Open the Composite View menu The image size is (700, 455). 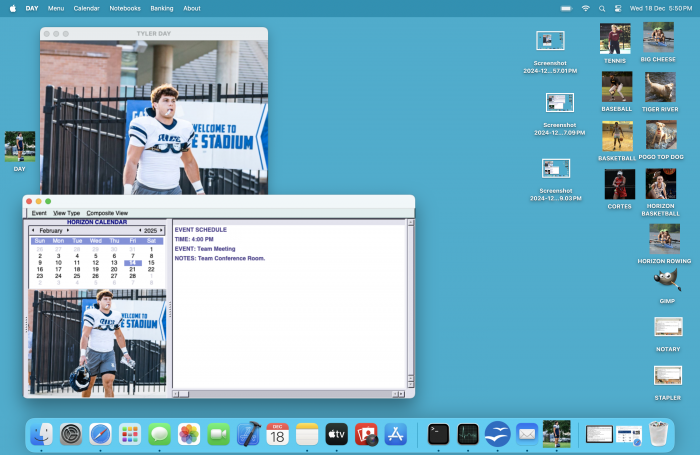107,213
